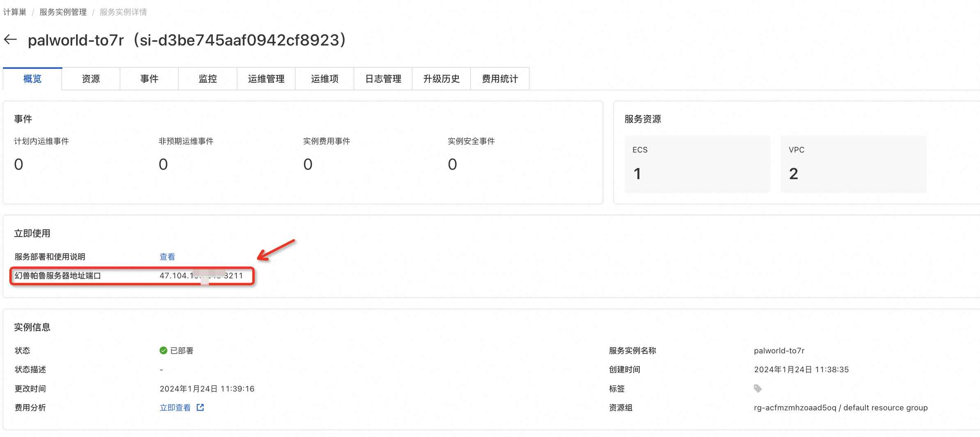980x437 pixels.
Task: Switch to the 资源 tab
Action: tap(91, 79)
